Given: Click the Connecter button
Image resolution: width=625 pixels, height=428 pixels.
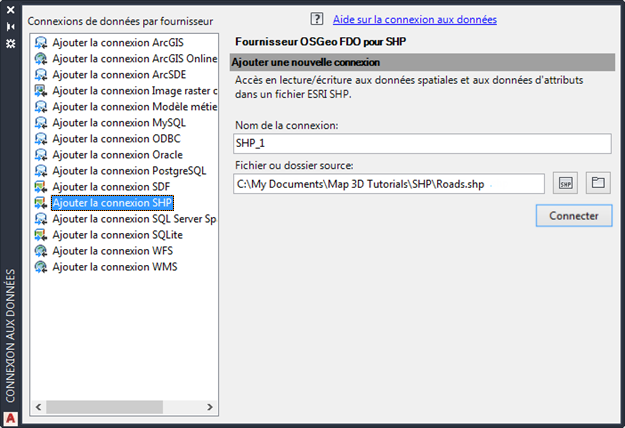Looking at the screenshot, I should [574, 216].
